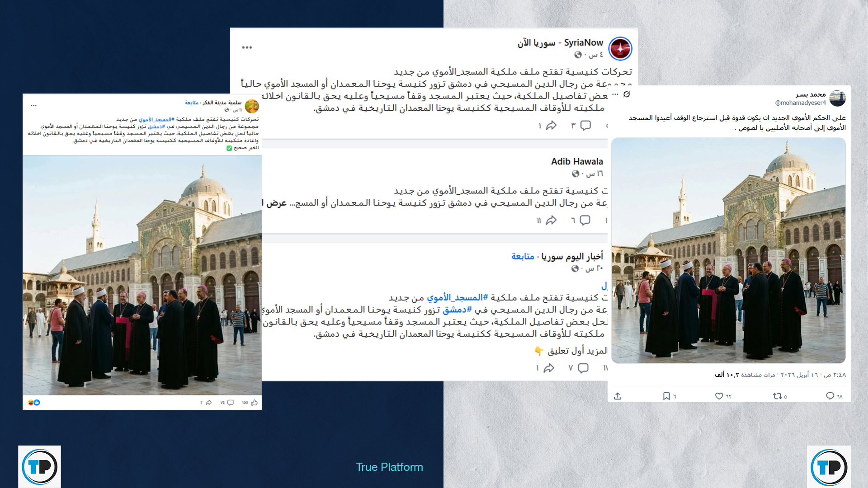Open the tweet's mosque photo
Viewport: 868px width, 488px height.
point(728,250)
